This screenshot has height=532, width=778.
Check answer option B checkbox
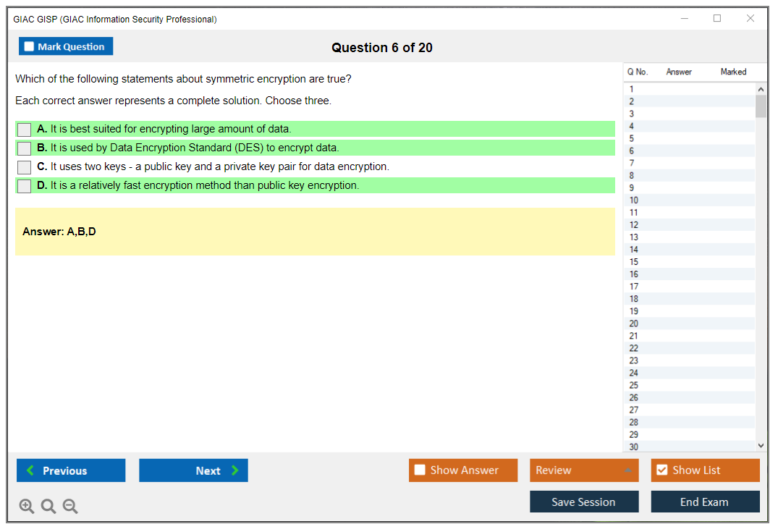pyautogui.click(x=23, y=148)
